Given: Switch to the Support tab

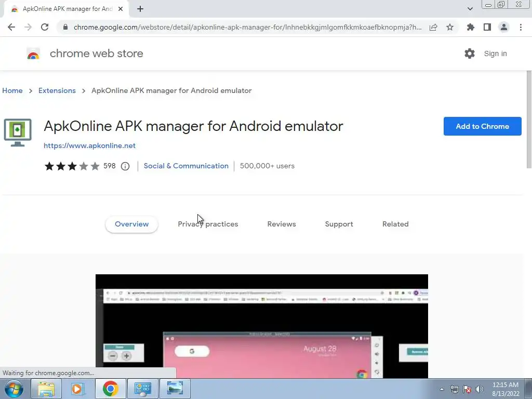Looking at the screenshot, I should click(x=339, y=224).
